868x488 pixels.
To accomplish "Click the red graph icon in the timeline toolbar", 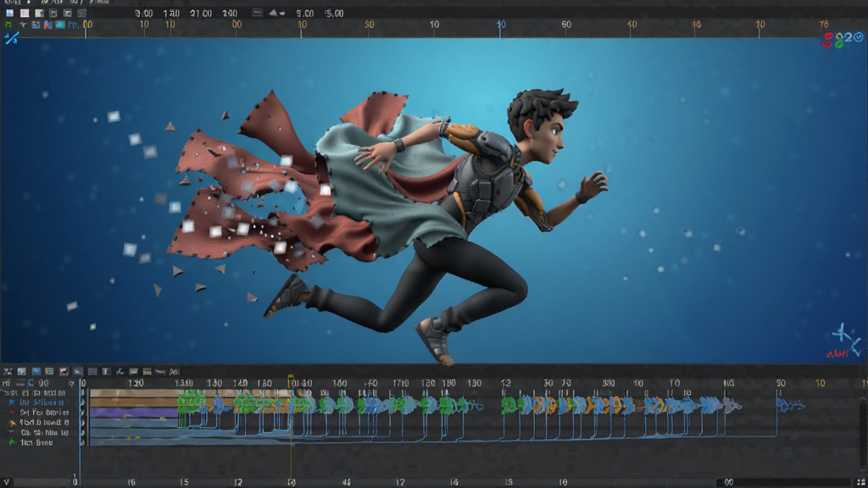I will (x=64, y=371).
